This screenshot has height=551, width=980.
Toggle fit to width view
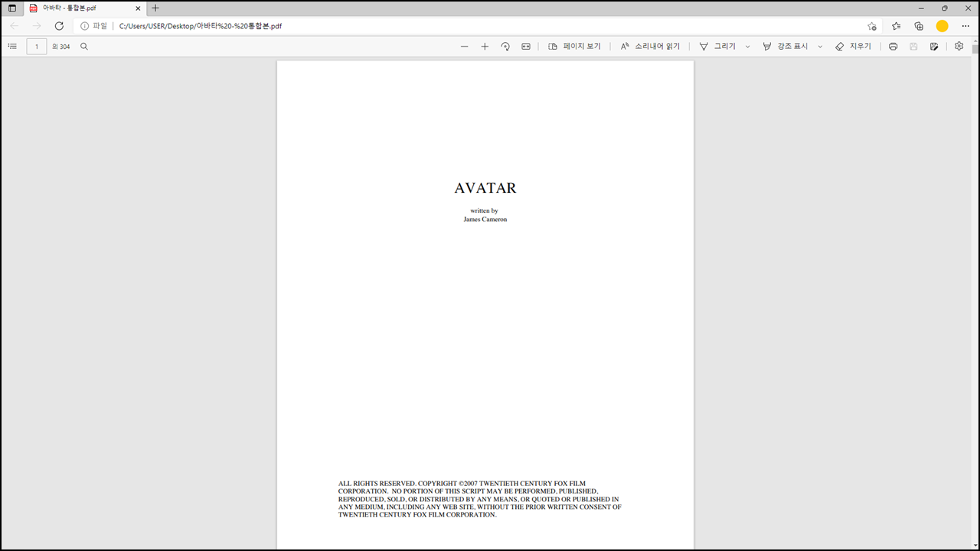[526, 47]
